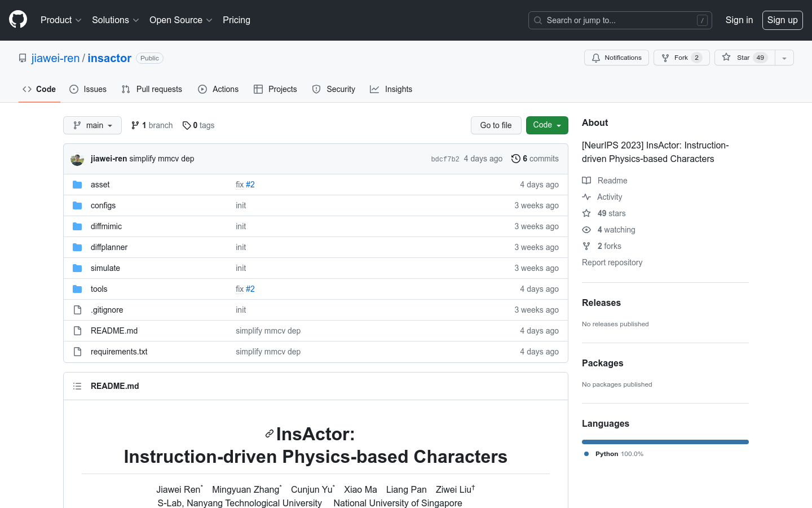
Task: Click the Notifications bell button
Action: tap(616, 58)
